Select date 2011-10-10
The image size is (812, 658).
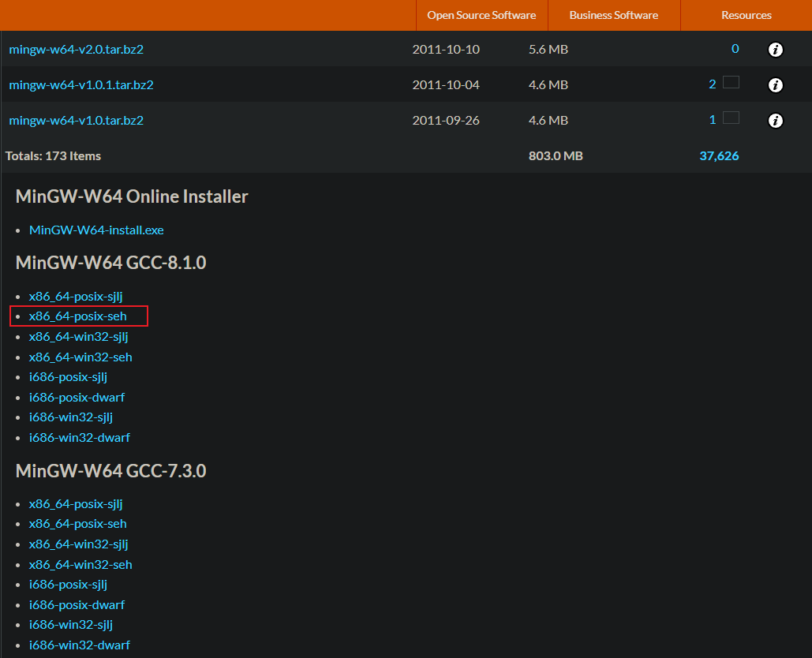click(x=446, y=49)
